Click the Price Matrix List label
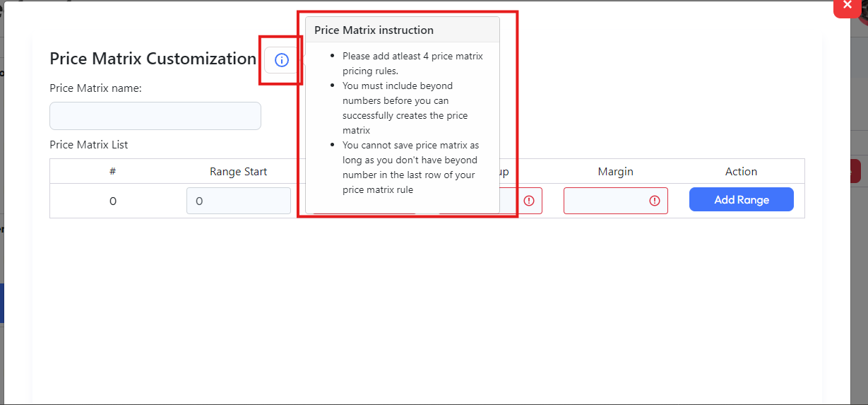Image resolution: width=868 pixels, height=405 pixels. pos(89,145)
